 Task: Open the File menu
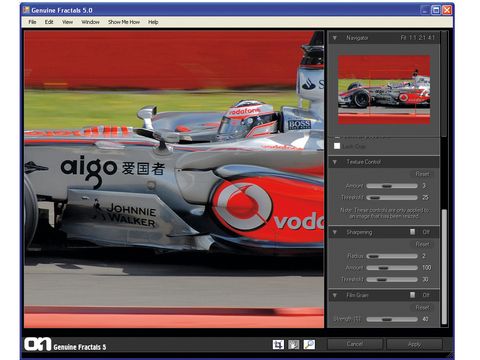point(32,22)
